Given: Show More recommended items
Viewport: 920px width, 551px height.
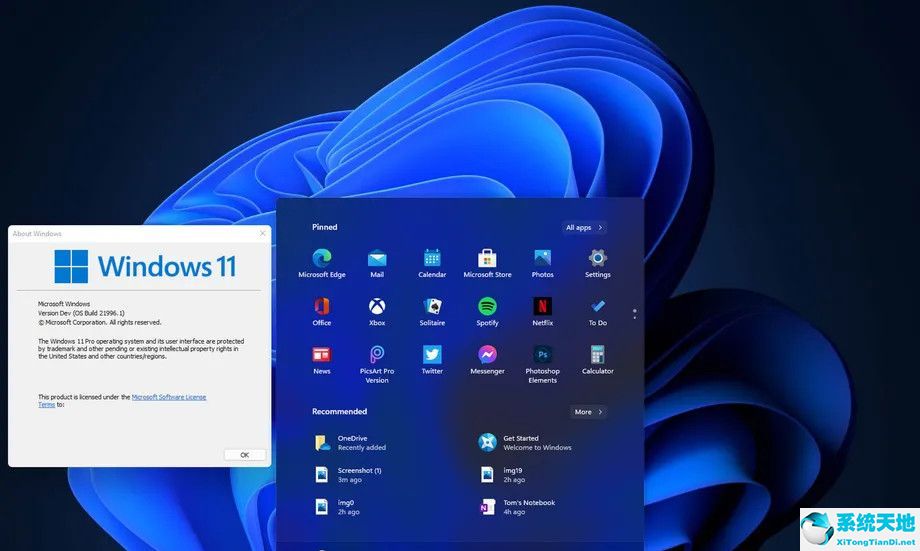Looking at the screenshot, I should (588, 412).
